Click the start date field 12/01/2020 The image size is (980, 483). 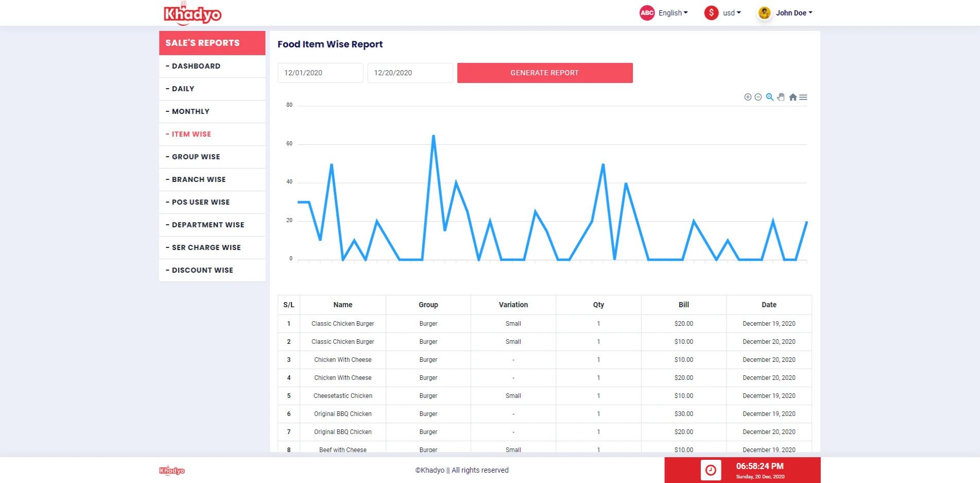(x=320, y=73)
